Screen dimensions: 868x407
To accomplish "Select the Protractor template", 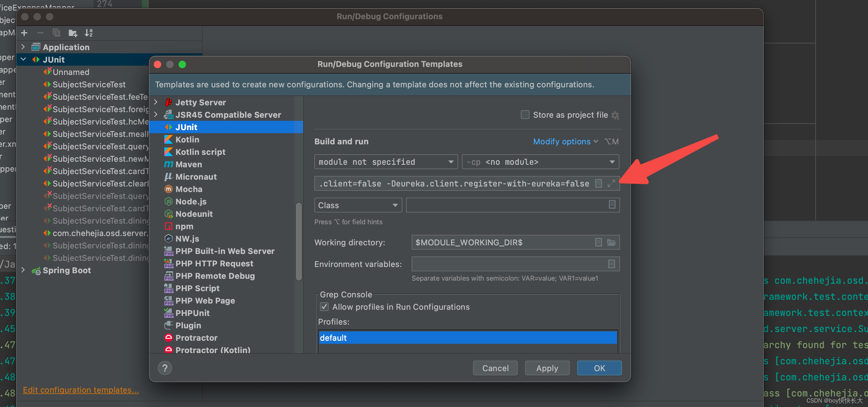I will coord(226,338).
